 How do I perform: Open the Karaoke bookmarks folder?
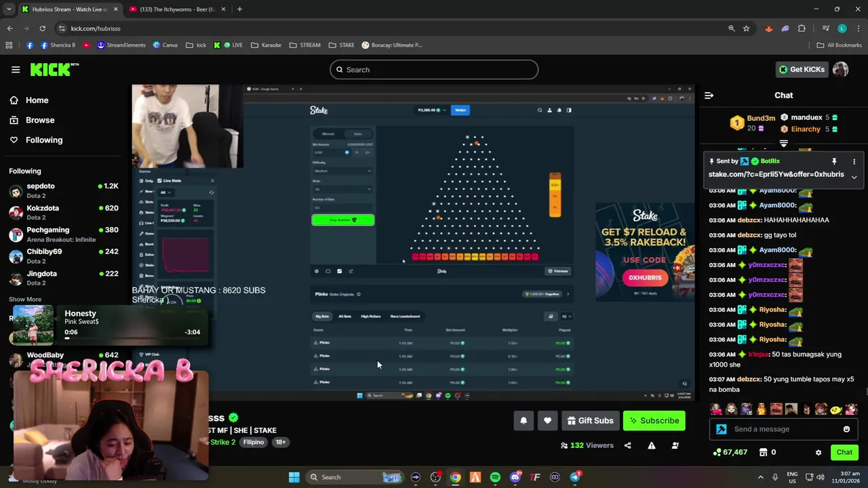click(x=266, y=45)
